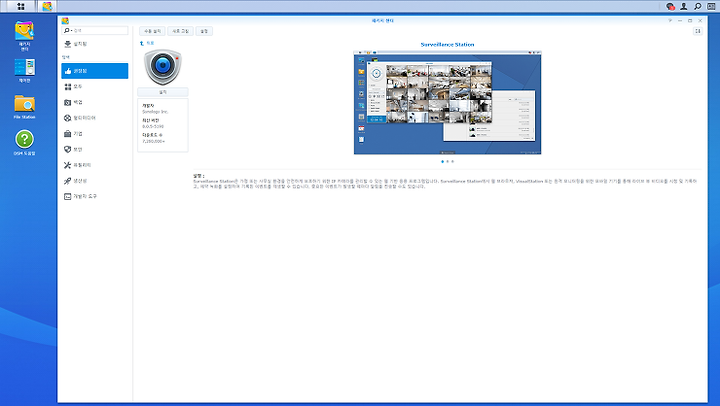Image resolution: width=720 pixels, height=406 pixels.
Task: Open the DSM main menu grid icon
Action: click(x=21, y=6)
